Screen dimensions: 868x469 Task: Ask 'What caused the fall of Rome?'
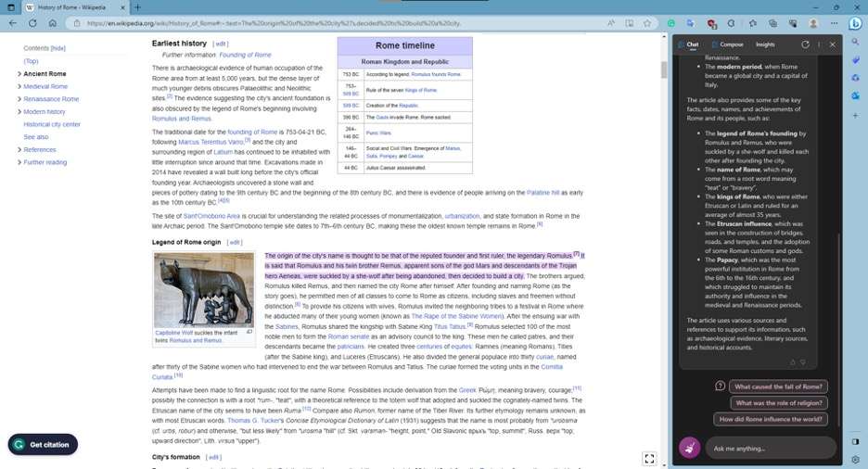(778, 387)
